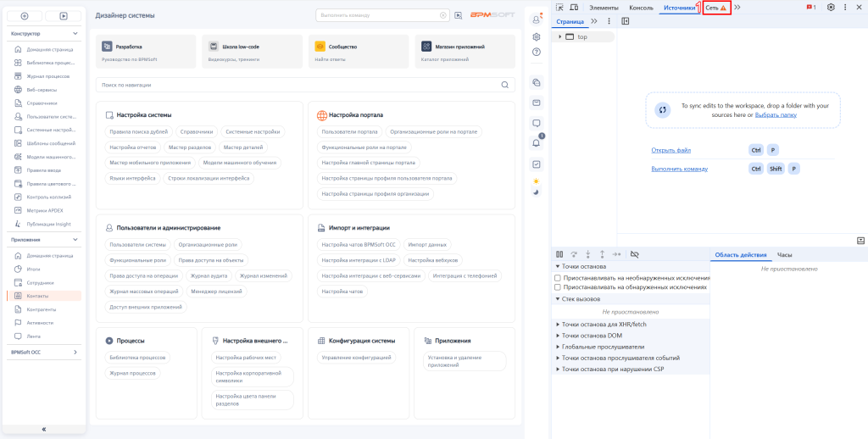868x439 pixels.
Task: Click the Поиск по навигации search field
Action: (305, 85)
